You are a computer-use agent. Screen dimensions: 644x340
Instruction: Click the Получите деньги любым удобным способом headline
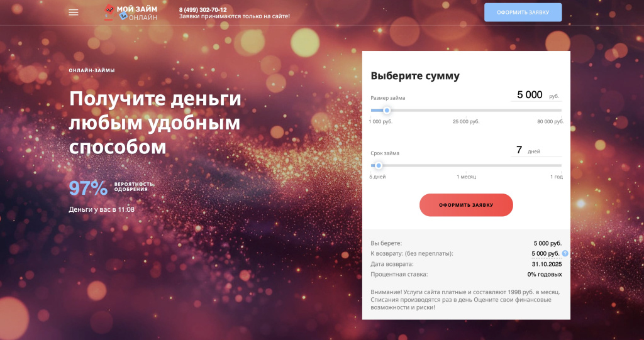(x=155, y=123)
